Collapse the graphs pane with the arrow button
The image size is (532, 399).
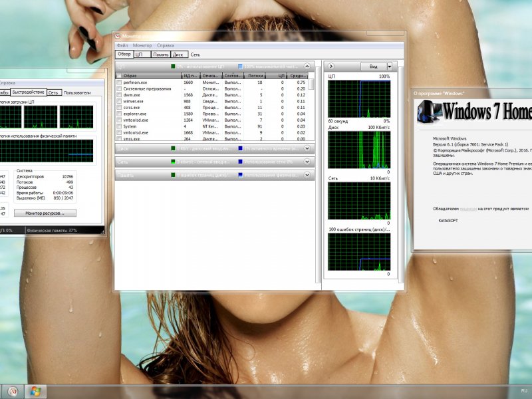331,66
